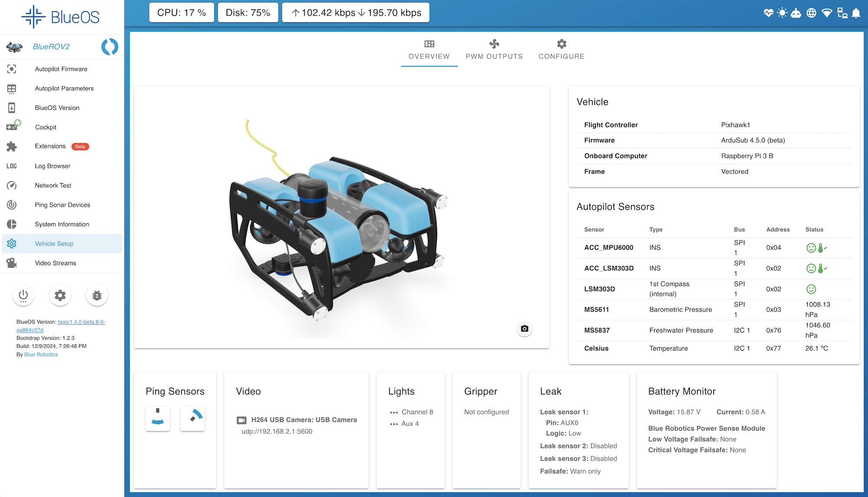Click the vehicle status spinner beside BlueROV2

coord(110,47)
